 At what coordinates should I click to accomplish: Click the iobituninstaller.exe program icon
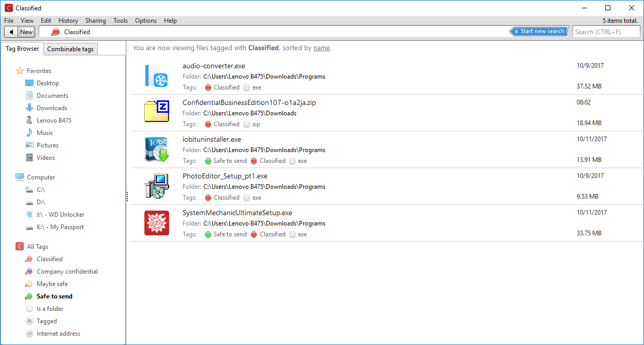[x=157, y=149]
